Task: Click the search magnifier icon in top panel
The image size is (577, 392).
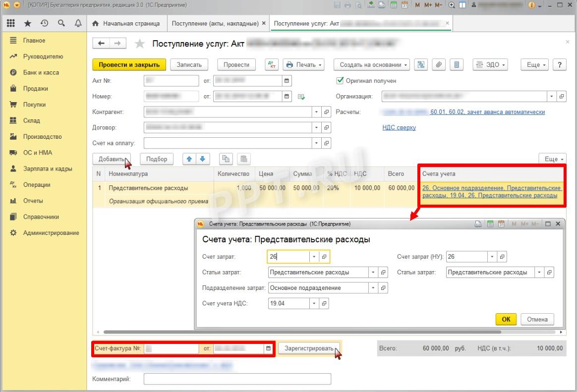Action: coord(61,23)
